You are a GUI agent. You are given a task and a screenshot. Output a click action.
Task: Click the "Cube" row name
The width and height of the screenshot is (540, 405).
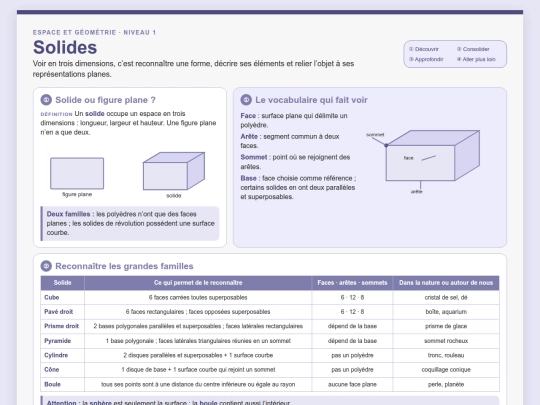click(52, 297)
